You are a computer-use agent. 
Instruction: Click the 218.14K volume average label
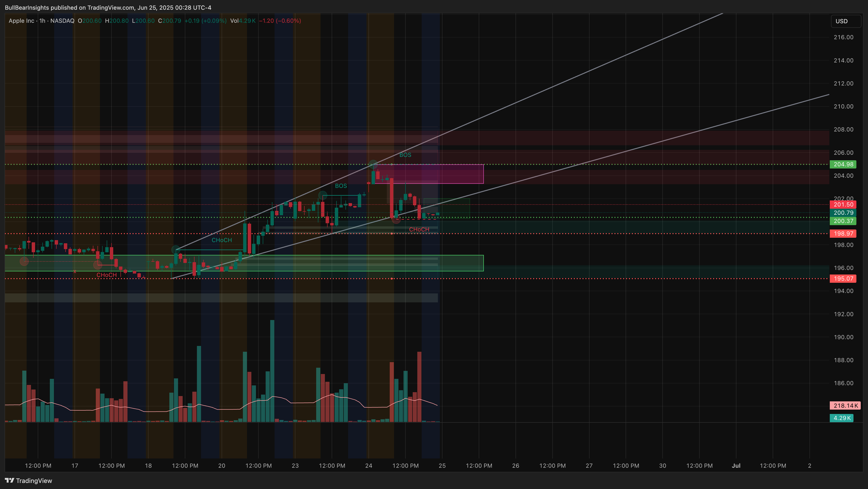845,405
